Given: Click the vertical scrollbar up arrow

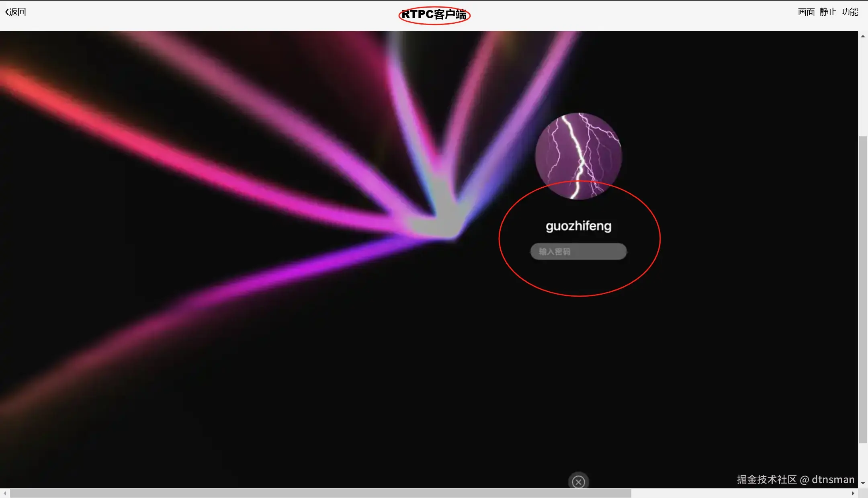Looking at the screenshot, I should pyautogui.click(x=863, y=36).
